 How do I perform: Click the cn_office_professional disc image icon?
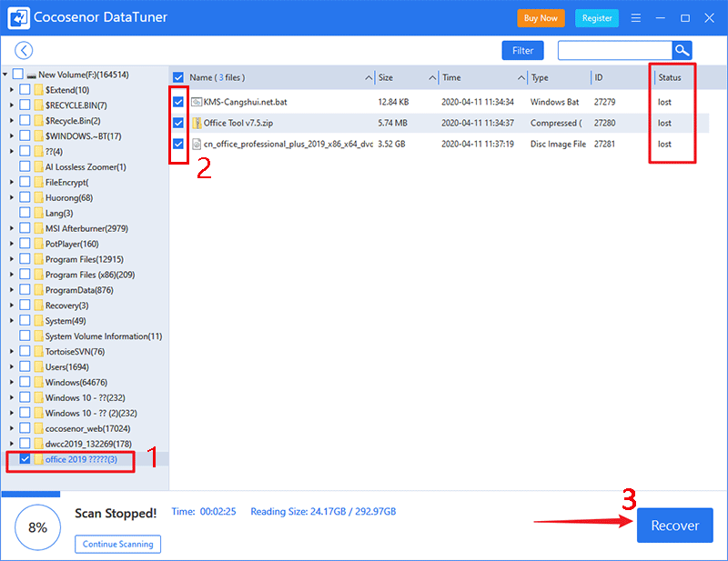197,145
